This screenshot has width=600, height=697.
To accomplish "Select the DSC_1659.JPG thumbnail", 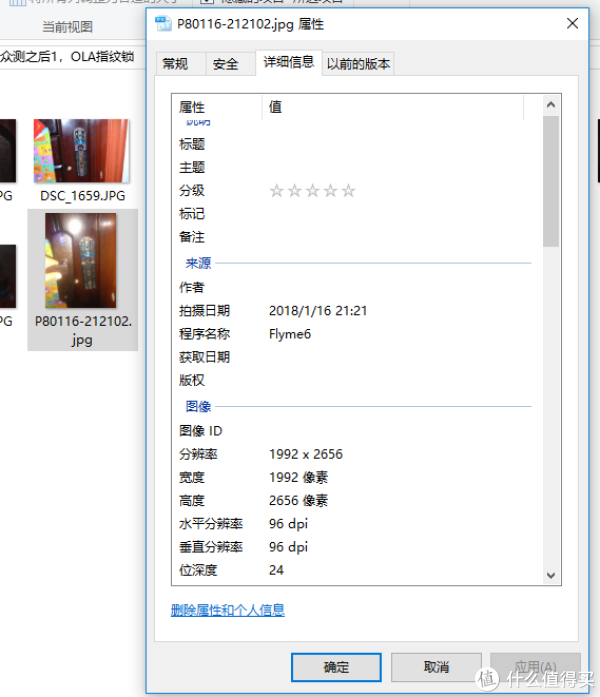I will pyautogui.click(x=82, y=150).
